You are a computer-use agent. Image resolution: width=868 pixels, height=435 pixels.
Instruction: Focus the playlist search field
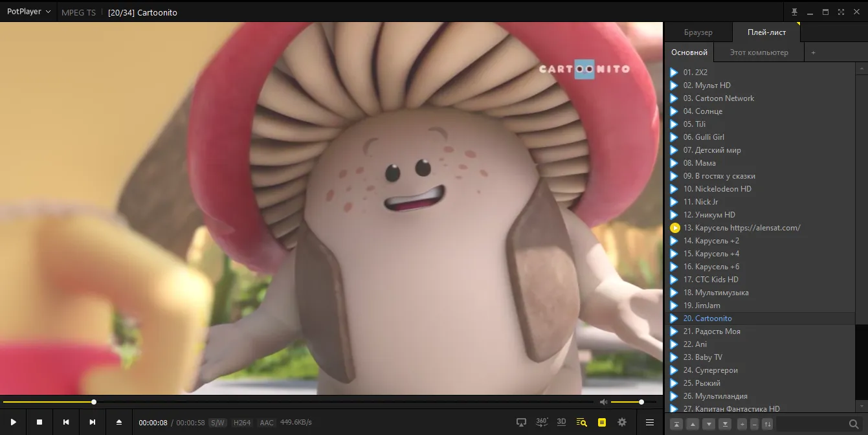point(811,424)
